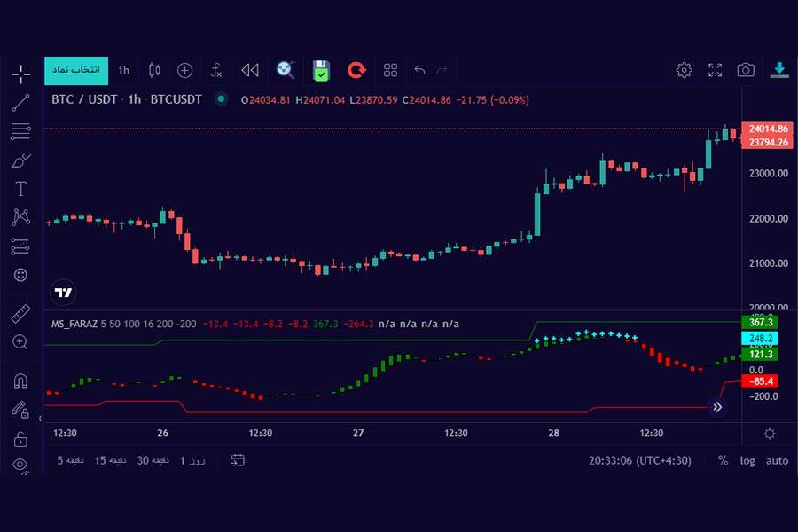Viewport: 798px width, 532px height.
Task: Open the chart patterns tool
Action: pyautogui.click(x=21, y=217)
